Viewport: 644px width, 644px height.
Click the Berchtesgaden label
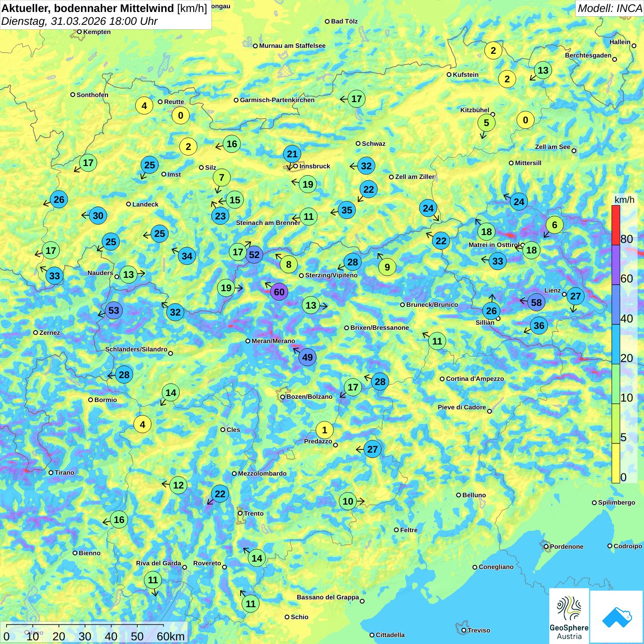588,55
